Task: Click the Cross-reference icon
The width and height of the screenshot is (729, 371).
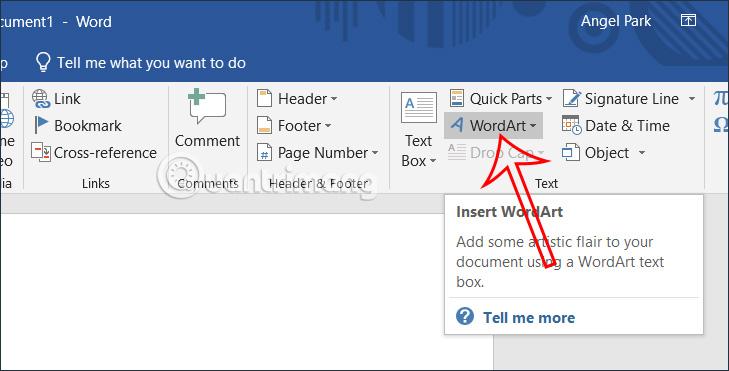Action: tap(40, 152)
